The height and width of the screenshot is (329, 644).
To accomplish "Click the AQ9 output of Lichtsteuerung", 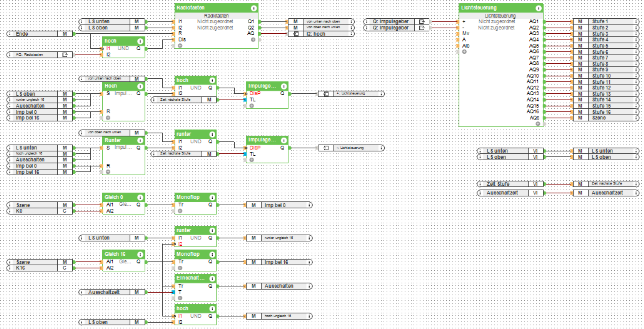I will [534, 70].
